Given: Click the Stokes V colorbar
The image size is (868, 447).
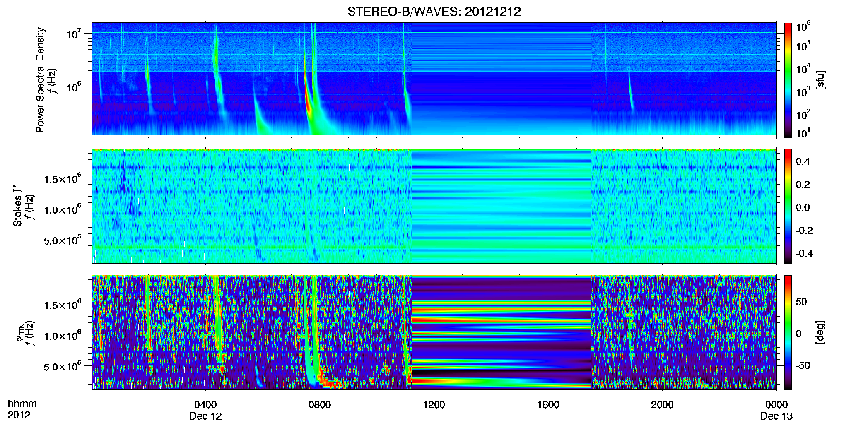Looking at the screenshot, I should 788,206.
